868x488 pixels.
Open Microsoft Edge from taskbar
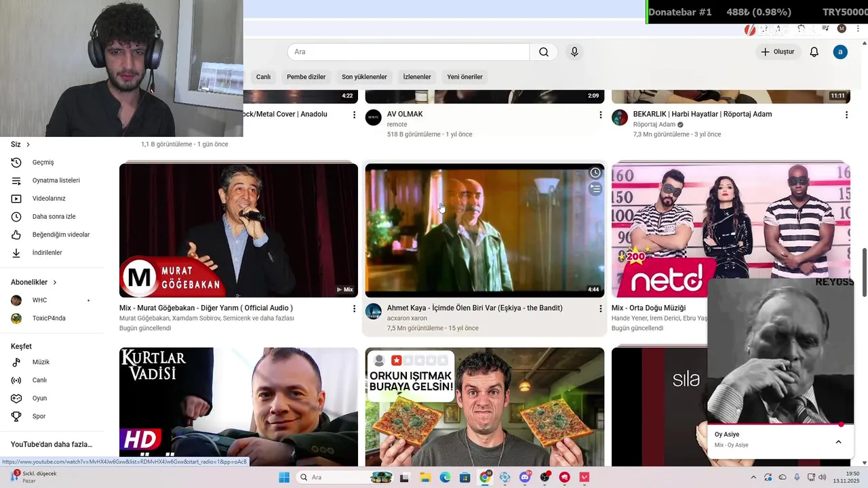pyautogui.click(x=445, y=477)
